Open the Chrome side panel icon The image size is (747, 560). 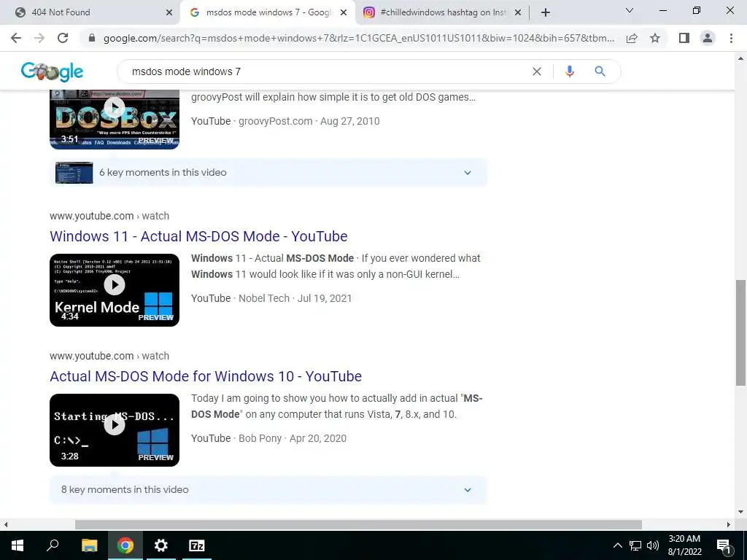684,38
